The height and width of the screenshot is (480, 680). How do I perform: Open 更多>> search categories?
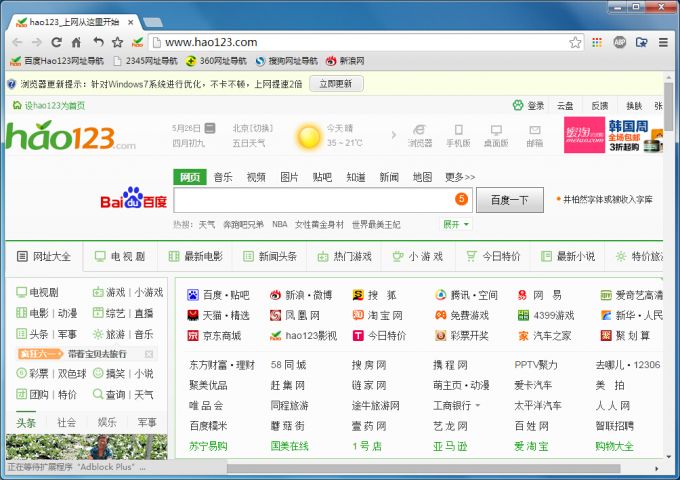click(x=460, y=177)
